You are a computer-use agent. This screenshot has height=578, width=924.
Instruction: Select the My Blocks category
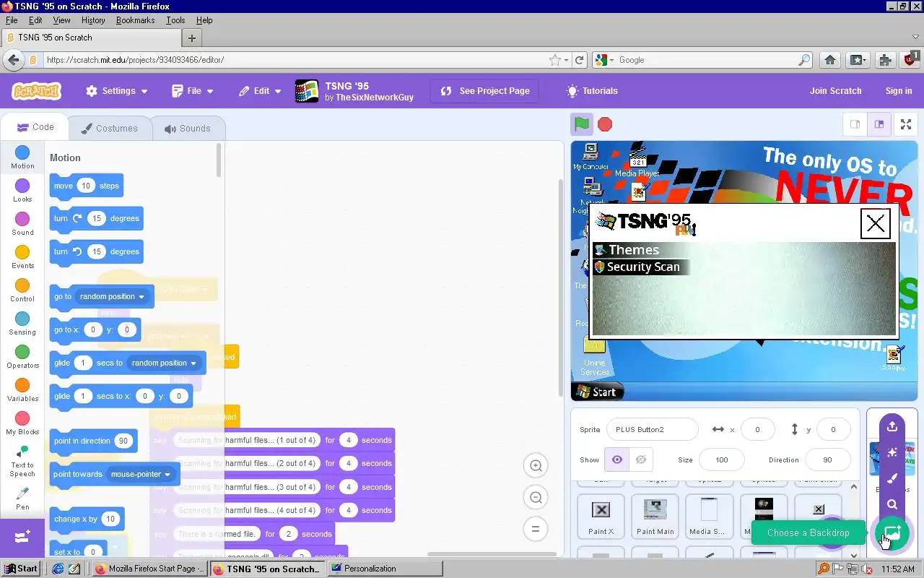click(x=22, y=423)
